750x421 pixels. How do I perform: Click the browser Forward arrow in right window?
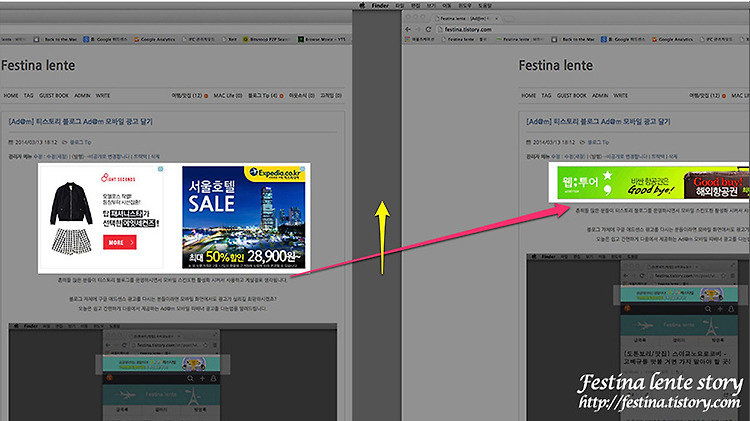[418, 29]
